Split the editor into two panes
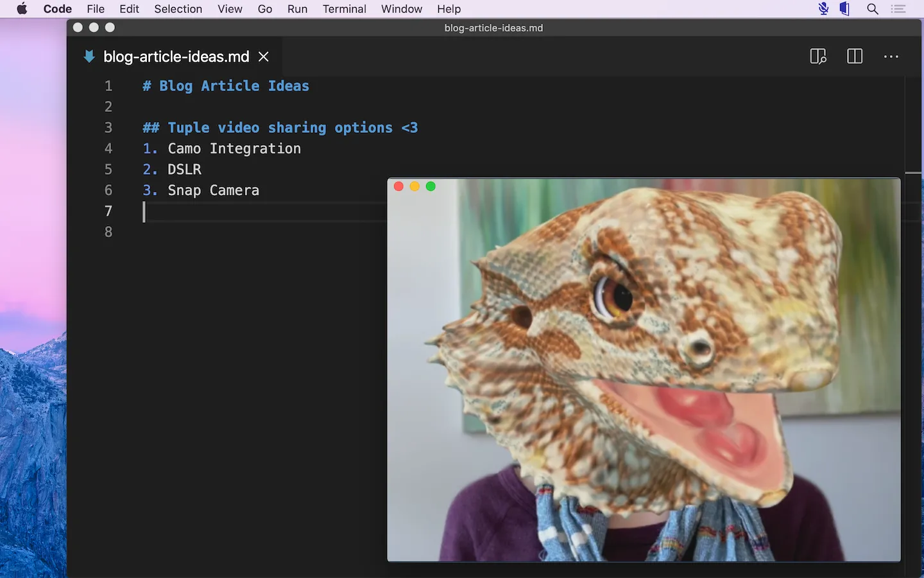Viewport: 924px width, 578px height. point(855,57)
